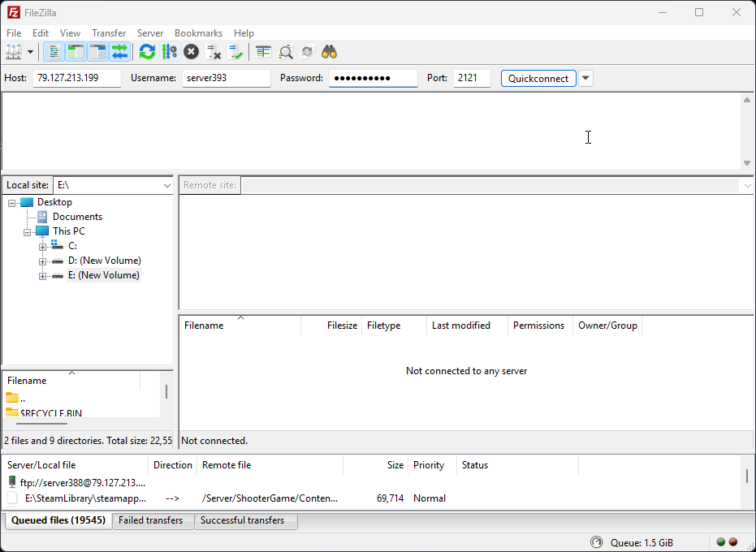This screenshot has width=756, height=552.
Task: Click the This PC monitor icon
Action: pos(42,231)
